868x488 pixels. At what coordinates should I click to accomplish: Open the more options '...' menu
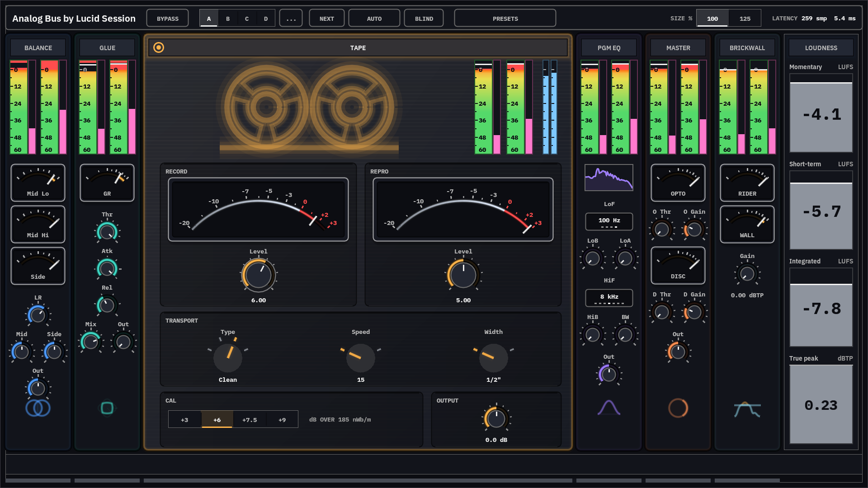click(291, 19)
